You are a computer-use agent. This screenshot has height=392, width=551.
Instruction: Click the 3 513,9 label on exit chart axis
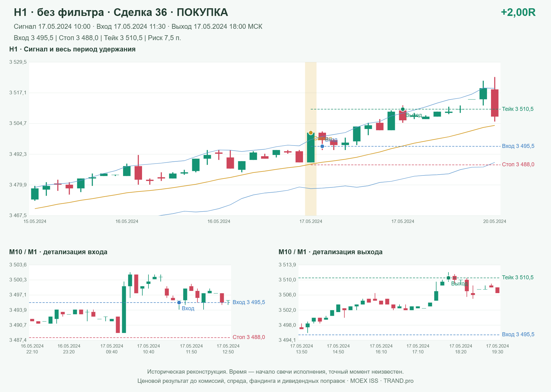[x=287, y=265]
